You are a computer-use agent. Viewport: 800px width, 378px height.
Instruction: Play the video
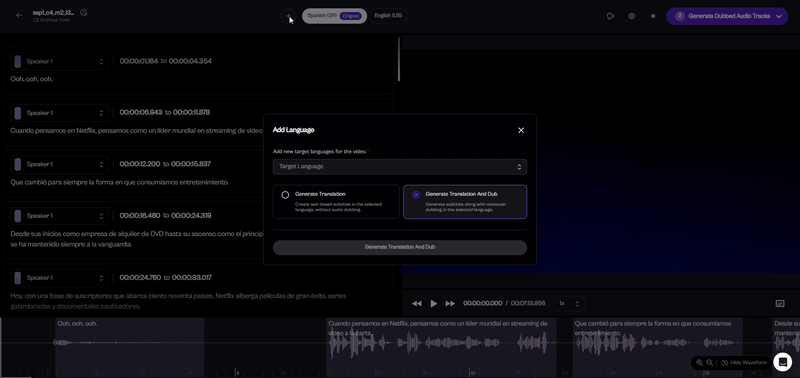[434, 304]
